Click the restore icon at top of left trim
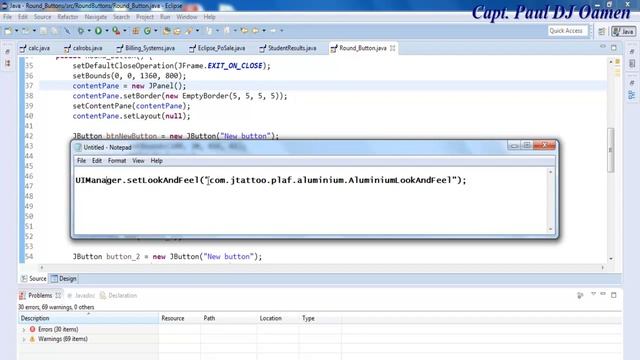This screenshot has width=640, height=360. (x=8, y=51)
